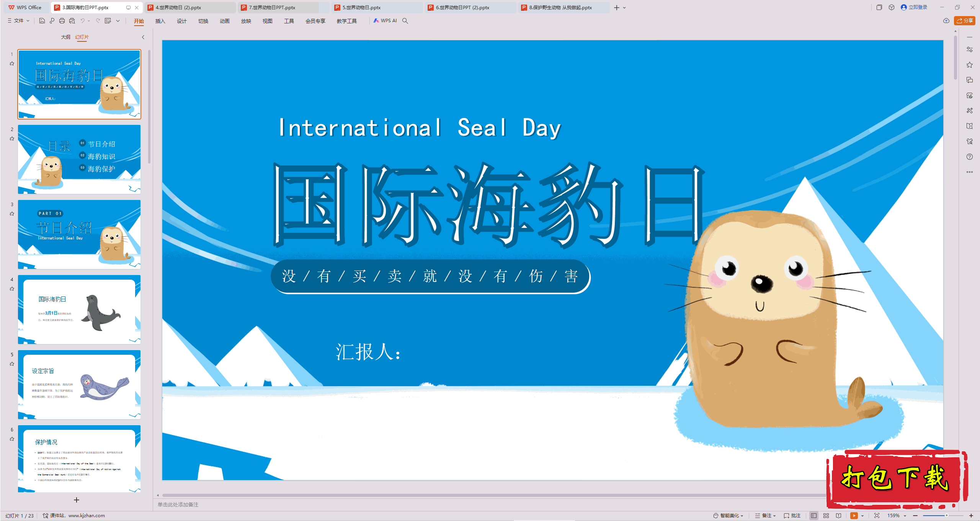Click the notes field 单击此处添加备注
The height and width of the screenshot is (521, 980).
[x=178, y=505]
